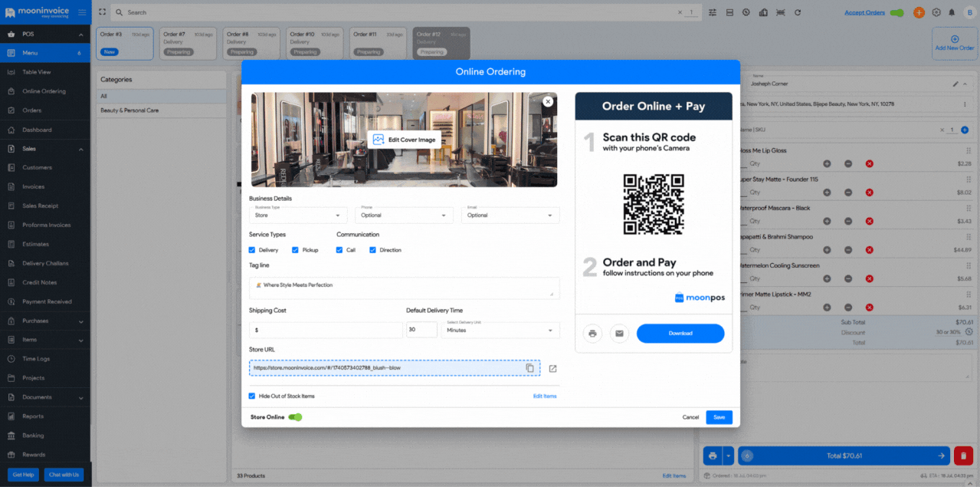Click Total $70.61 checkout button
The height and width of the screenshot is (487, 980).
pos(843,456)
